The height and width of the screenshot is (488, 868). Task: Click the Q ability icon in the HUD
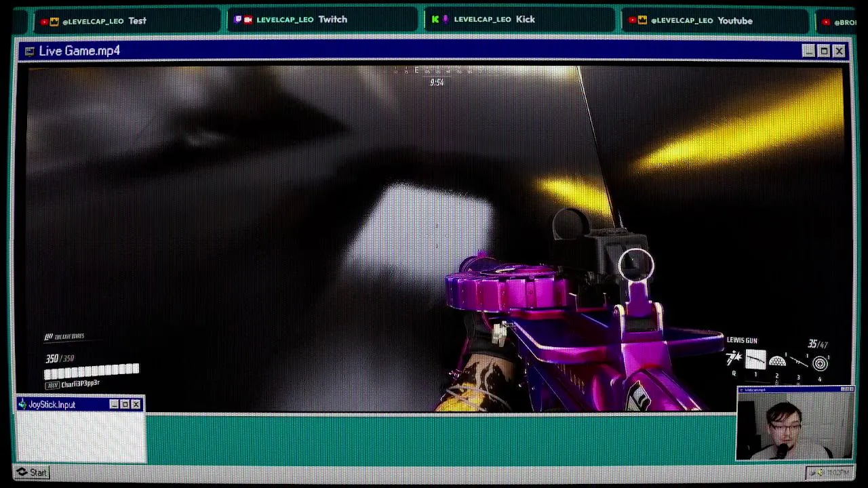pos(734,359)
